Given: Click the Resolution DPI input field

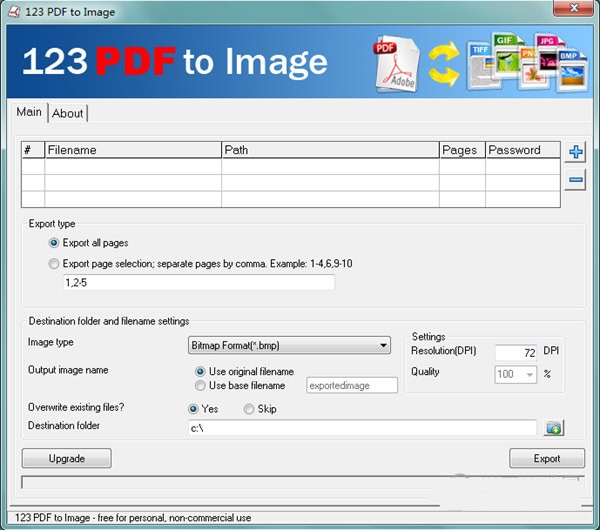Looking at the screenshot, I should coord(517,351).
